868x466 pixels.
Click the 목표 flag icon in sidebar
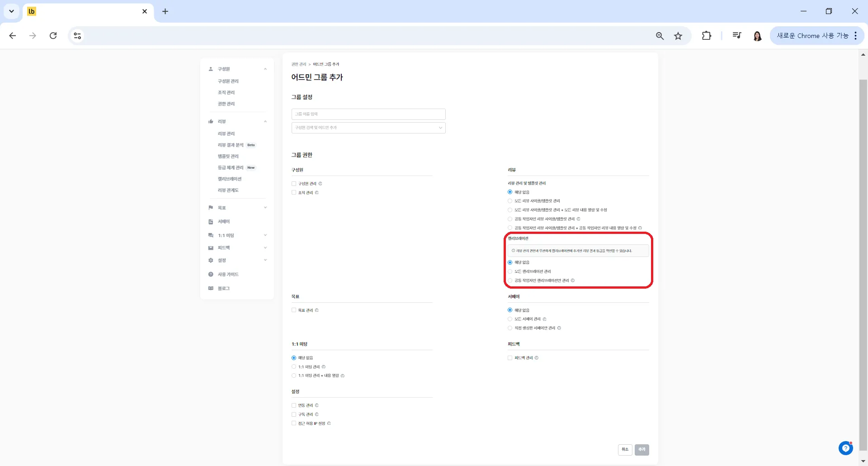click(x=211, y=208)
